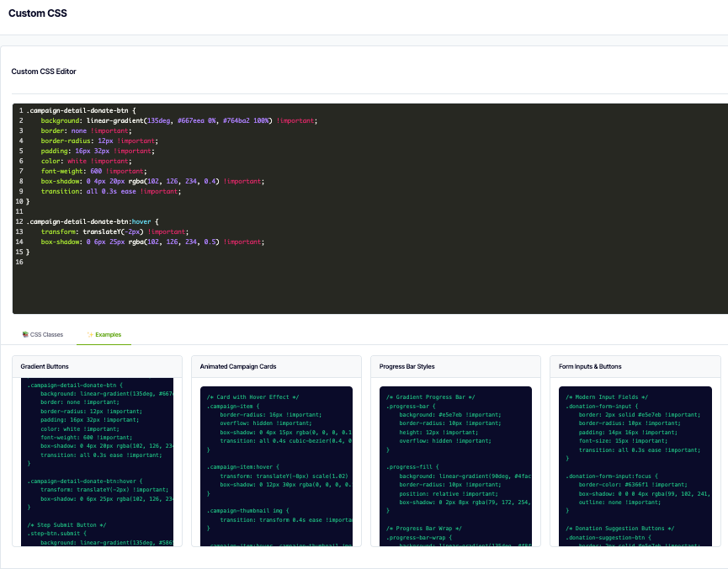Click line number 10 in the editor

pyautogui.click(x=19, y=199)
